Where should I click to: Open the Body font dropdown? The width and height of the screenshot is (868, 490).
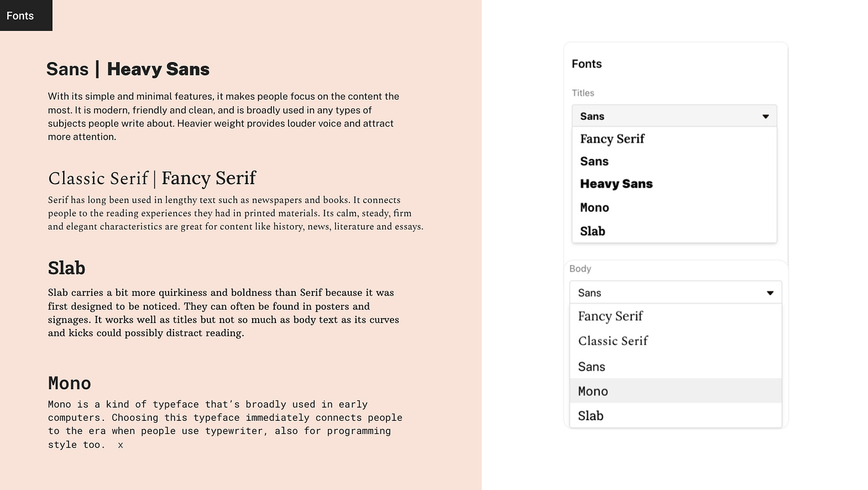point(656,292)
